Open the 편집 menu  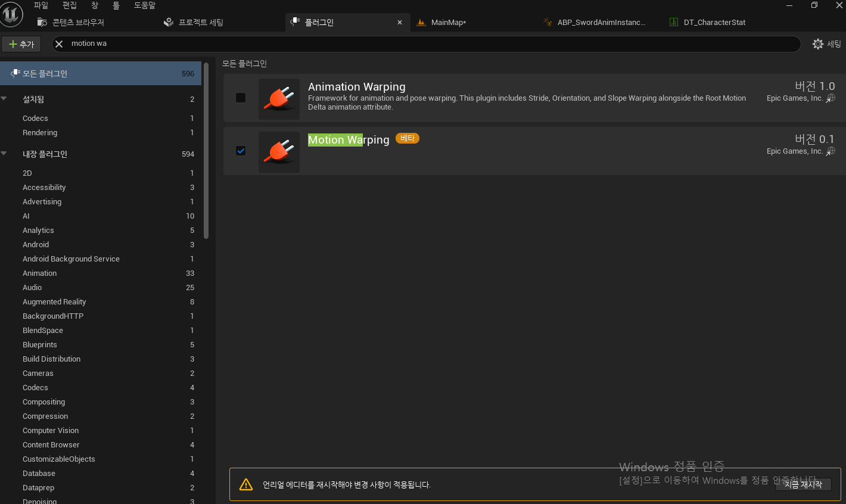coord(70,5)
